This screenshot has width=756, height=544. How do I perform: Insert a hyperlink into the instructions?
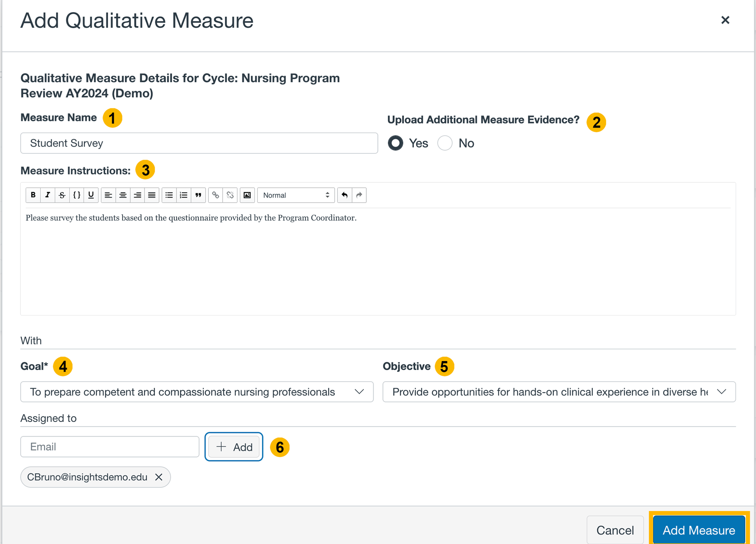215,195
